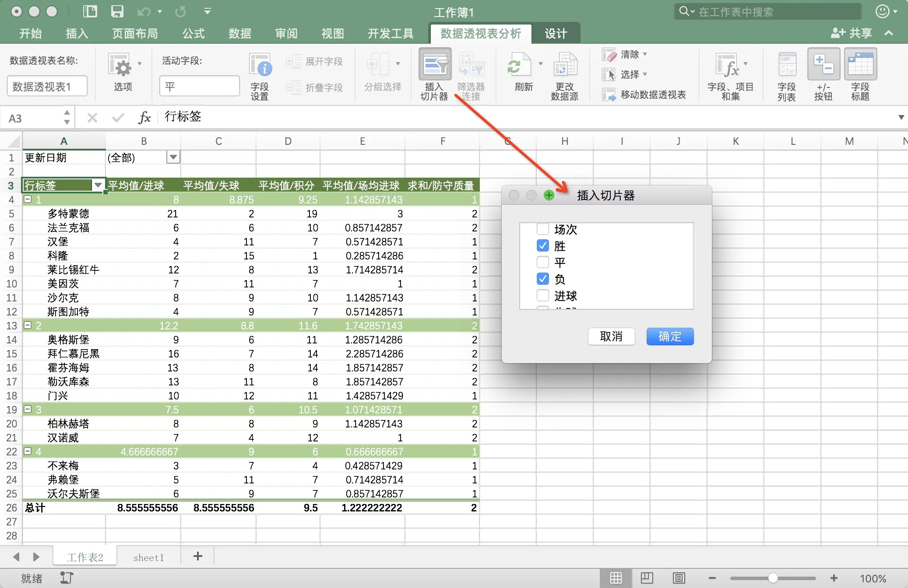
Task: Open the 更新日期 filter dropdown in B1
Action: (173, 157)
